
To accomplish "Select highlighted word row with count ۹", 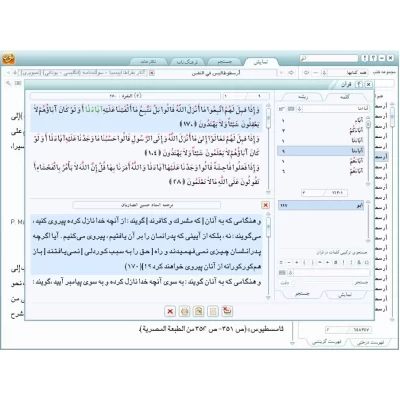I will point(321,151).
